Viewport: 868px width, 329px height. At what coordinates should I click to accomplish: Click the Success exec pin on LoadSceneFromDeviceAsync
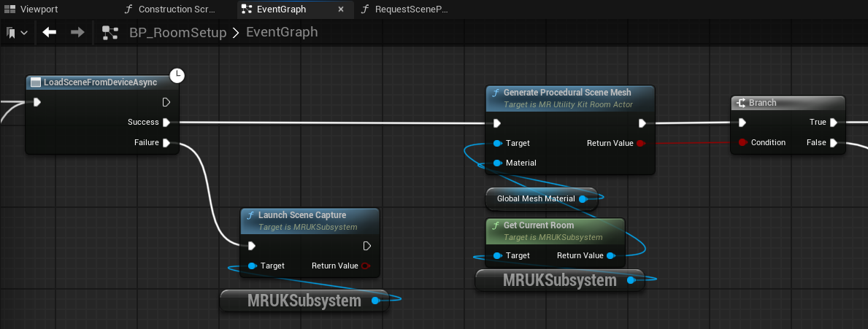[x=166, y=123]
